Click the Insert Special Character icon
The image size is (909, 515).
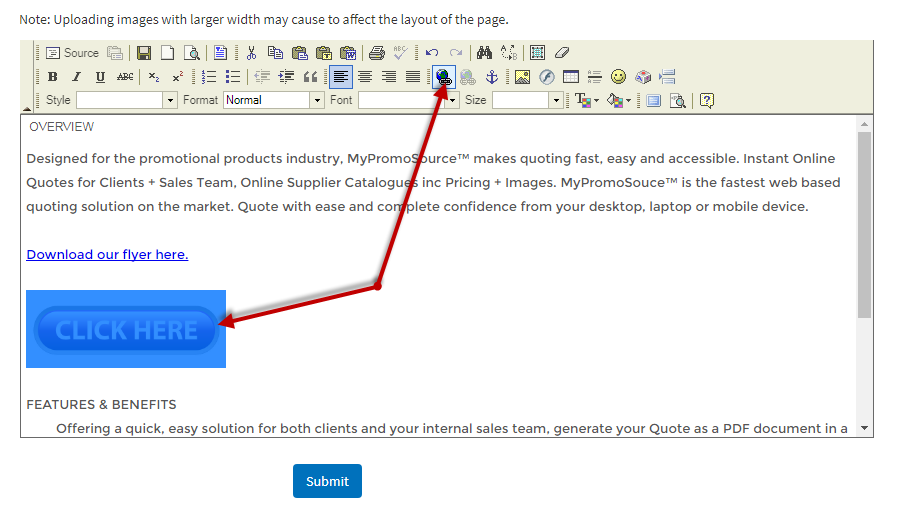[x=643, y=77]
